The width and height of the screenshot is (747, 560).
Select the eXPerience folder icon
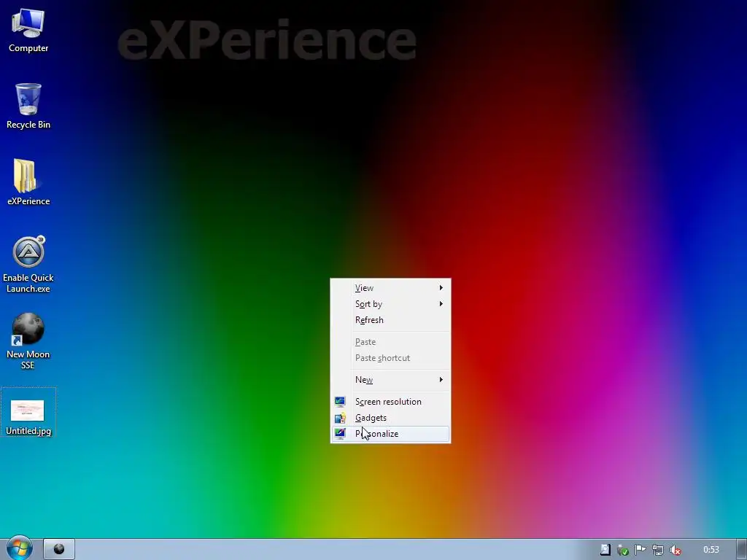click(28, 182)
